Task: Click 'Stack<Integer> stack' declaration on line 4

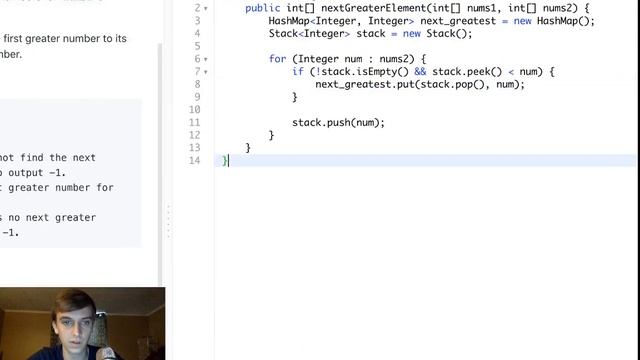Action: tap(327, 33)
